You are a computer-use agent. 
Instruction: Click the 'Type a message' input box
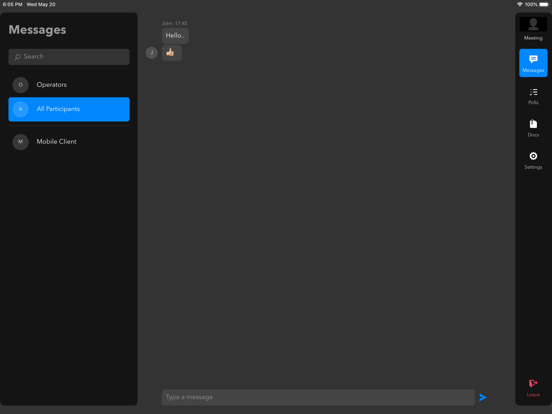click(x=318, y=397)
